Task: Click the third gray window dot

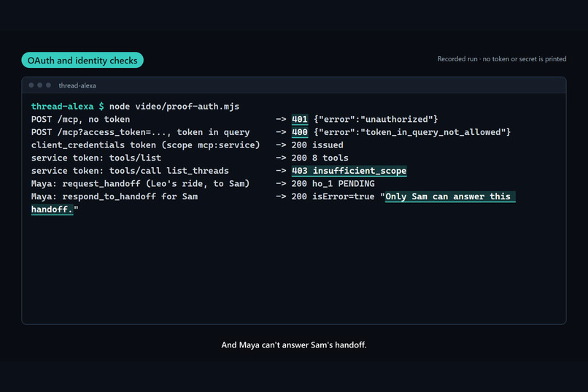Action: coord(48,85)
